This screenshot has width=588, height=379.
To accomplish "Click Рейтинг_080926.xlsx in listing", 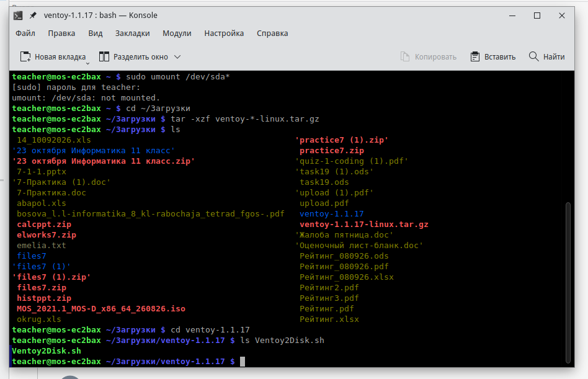I will pos(347,277).
